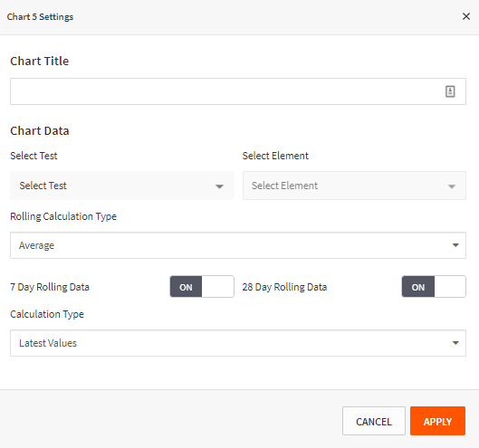Click the contact autofill icon in Chart Title field

450,91
